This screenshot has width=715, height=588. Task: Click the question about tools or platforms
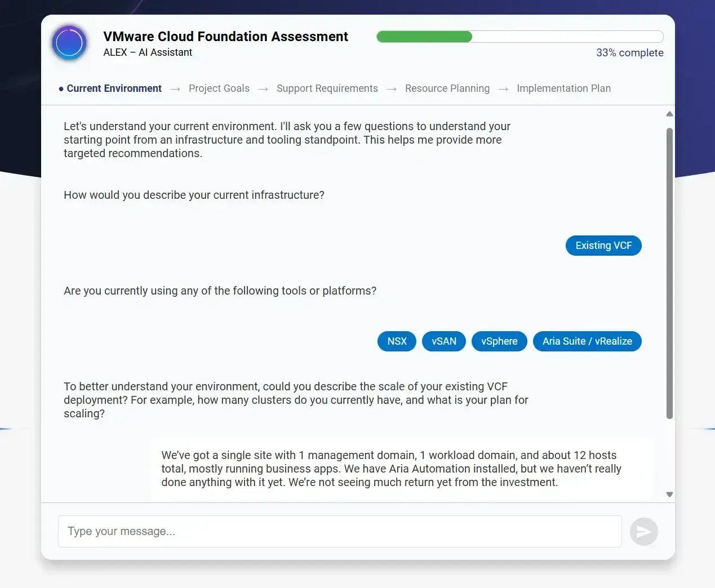(220, 291)
